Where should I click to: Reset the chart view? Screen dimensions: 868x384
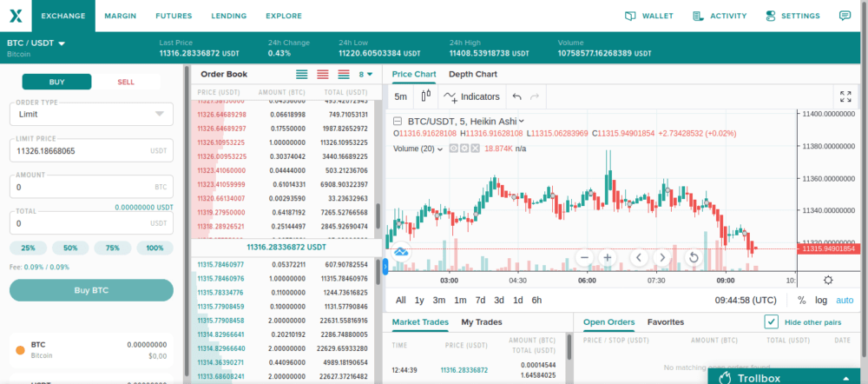694,257
